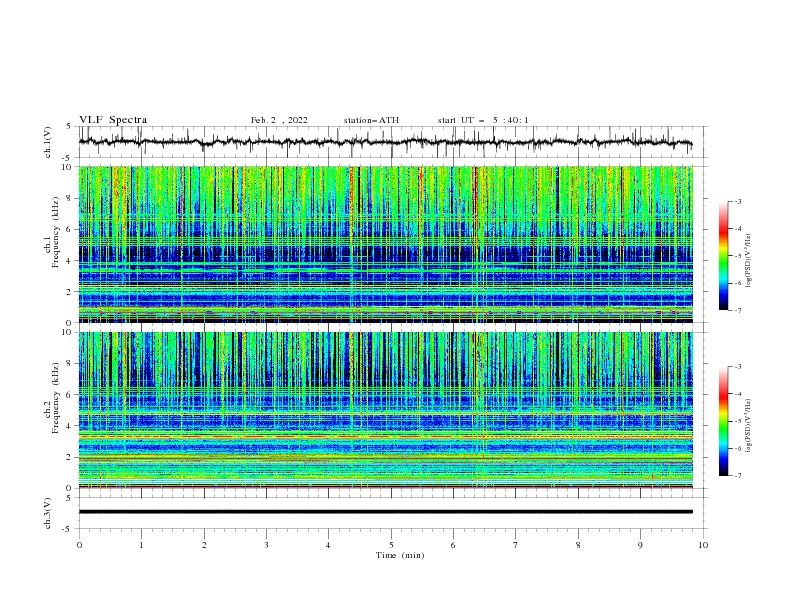
Task: Click time axis tick label "5"
Action: pos(391,545)
